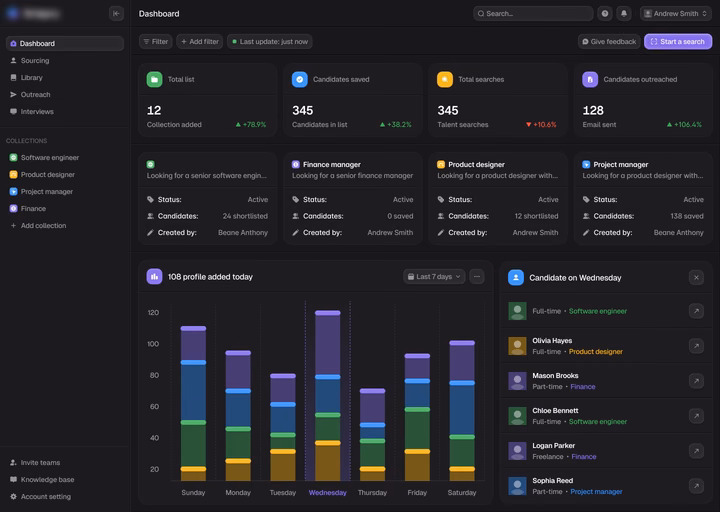
Task: Click Olivia Hayes avatar thumbnail
Action: [x=518, y=346]
